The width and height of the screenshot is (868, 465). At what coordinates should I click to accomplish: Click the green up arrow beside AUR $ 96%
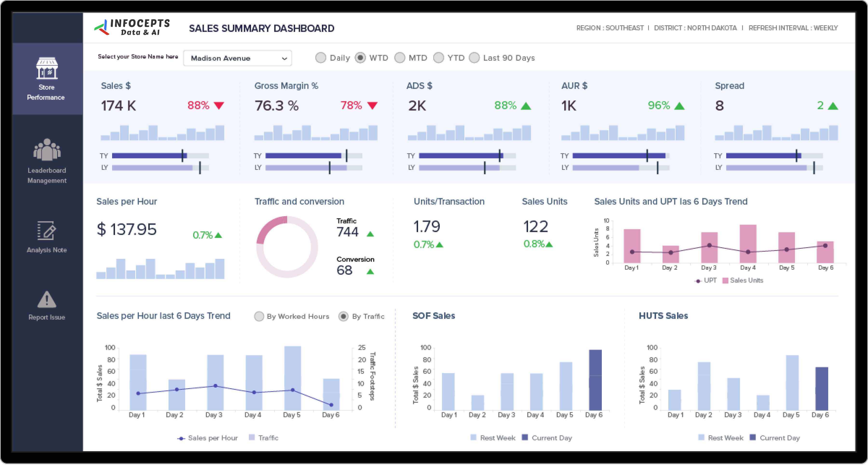pos(680,106)
